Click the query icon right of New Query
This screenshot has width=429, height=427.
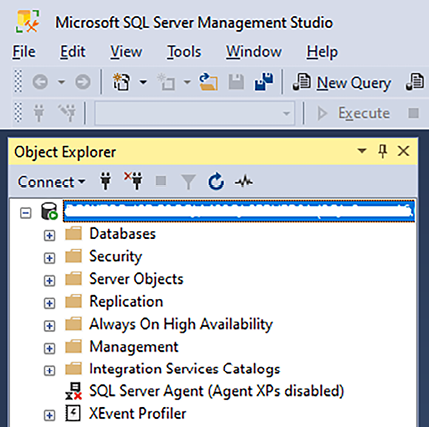pyautogui.click(x=415, y=82)
